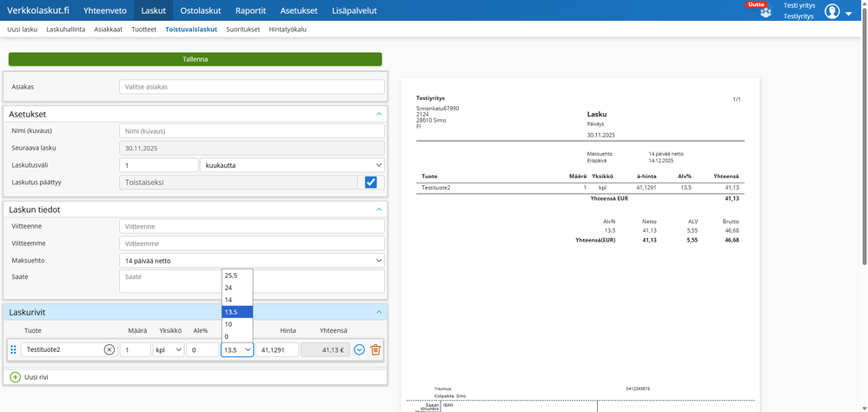Screen dimensions: 868x412
Task: Click the row drag handle dots
Action: pyautogui.click(x=13, y=349)
